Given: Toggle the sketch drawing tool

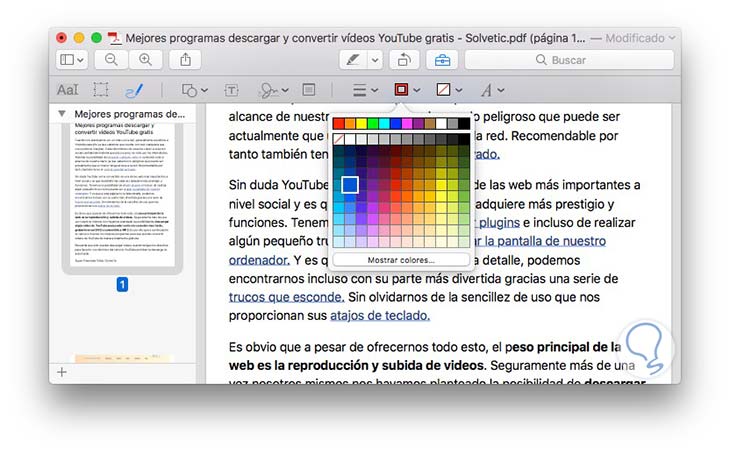Looking at the screenshot, I should pyautogui.click(x=134, y=90).
